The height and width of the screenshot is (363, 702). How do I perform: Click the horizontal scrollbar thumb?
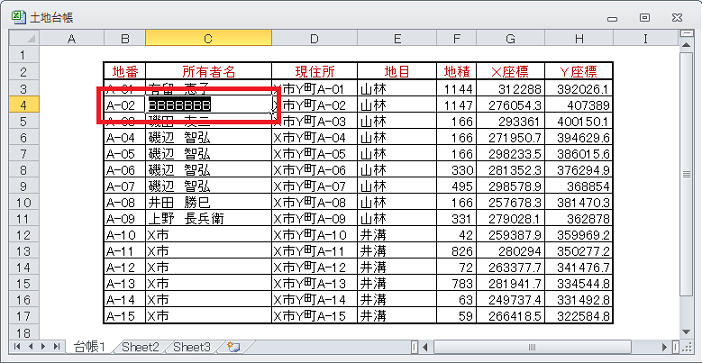(x=533, y=347)
